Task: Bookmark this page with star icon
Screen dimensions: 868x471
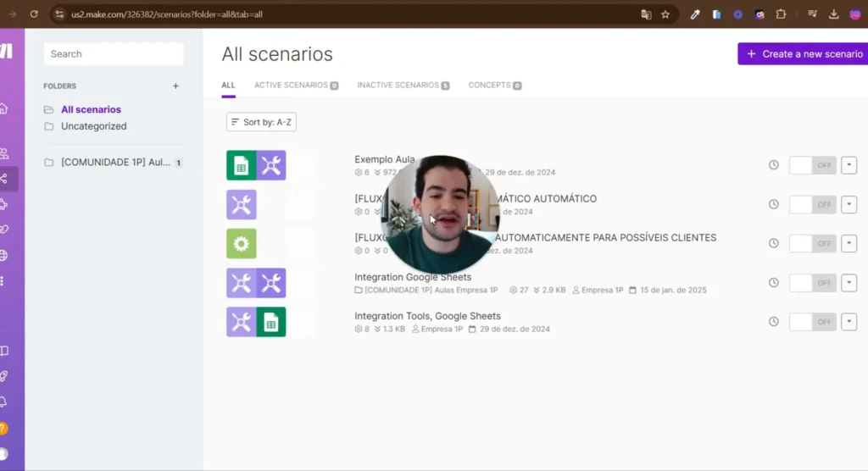Action: 665,14
